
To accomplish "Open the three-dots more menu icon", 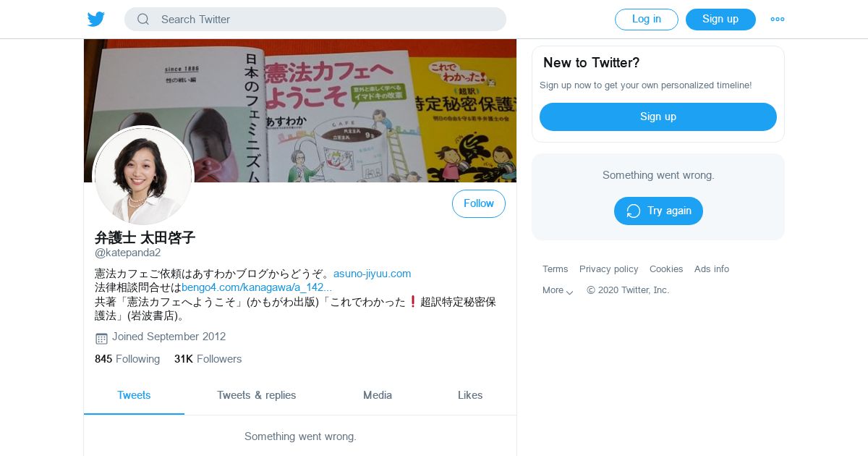I will pyautogui.click(x=778, y=20).
